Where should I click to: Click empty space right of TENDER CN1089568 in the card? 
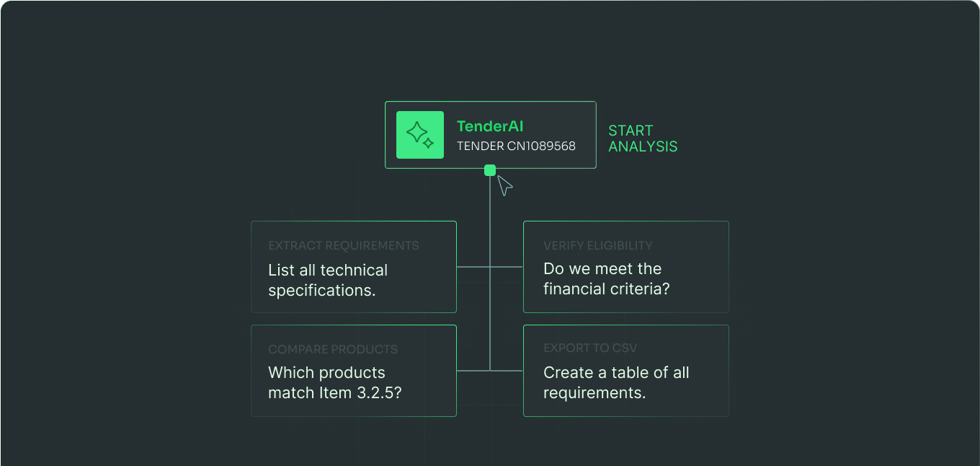585,146
